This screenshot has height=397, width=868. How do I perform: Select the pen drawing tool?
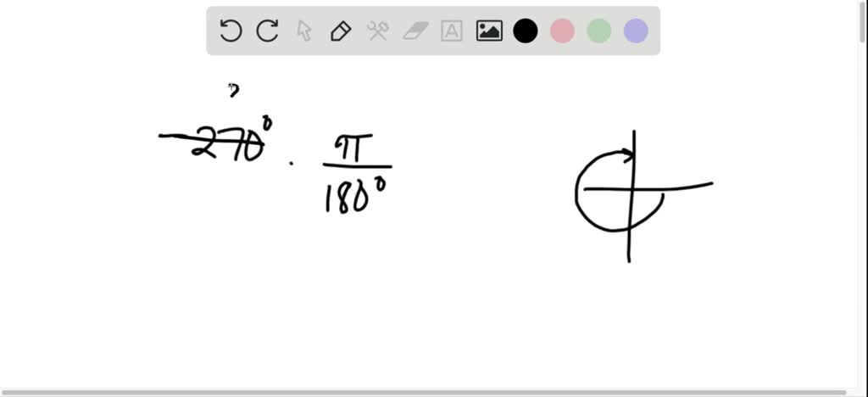point(341,31)
